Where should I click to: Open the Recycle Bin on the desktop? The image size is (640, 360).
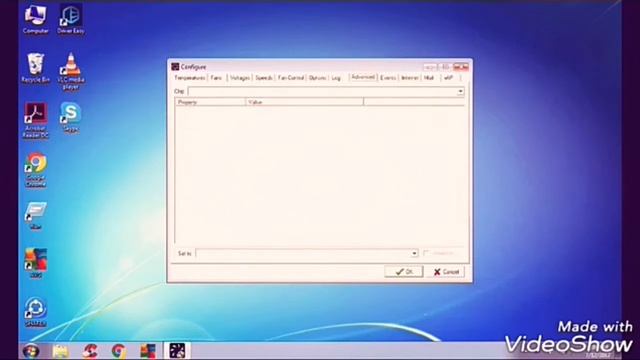coord(36,68)
